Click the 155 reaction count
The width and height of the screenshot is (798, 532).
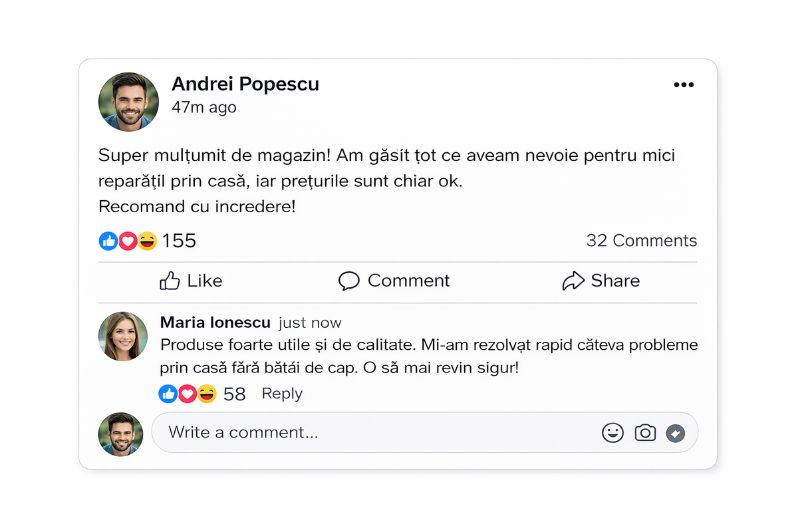click(x=178, y=241)
